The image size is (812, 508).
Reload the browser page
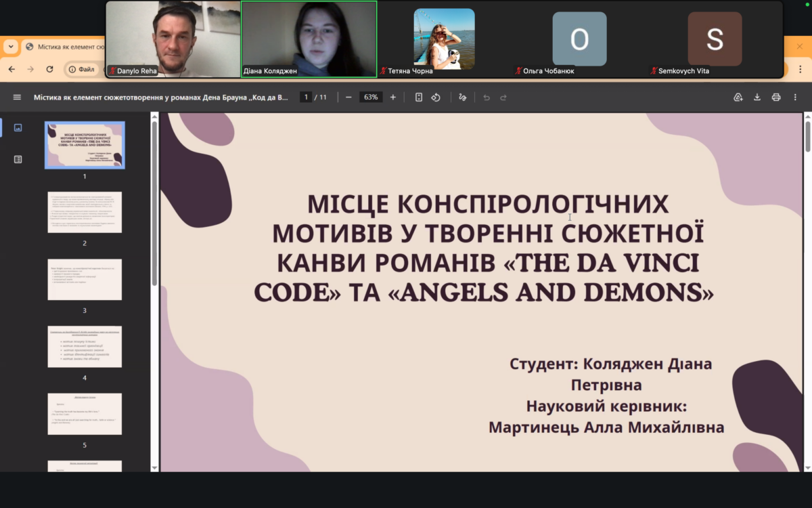pos(49,69)
